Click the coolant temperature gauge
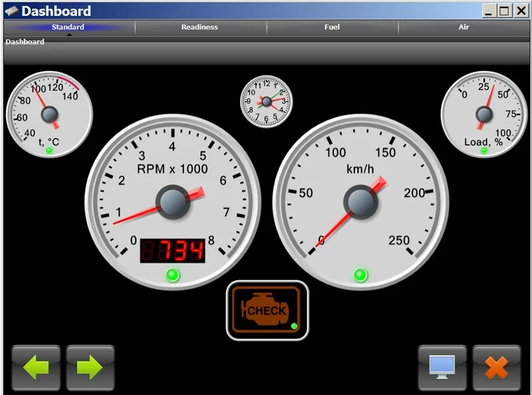 point(49,113)
